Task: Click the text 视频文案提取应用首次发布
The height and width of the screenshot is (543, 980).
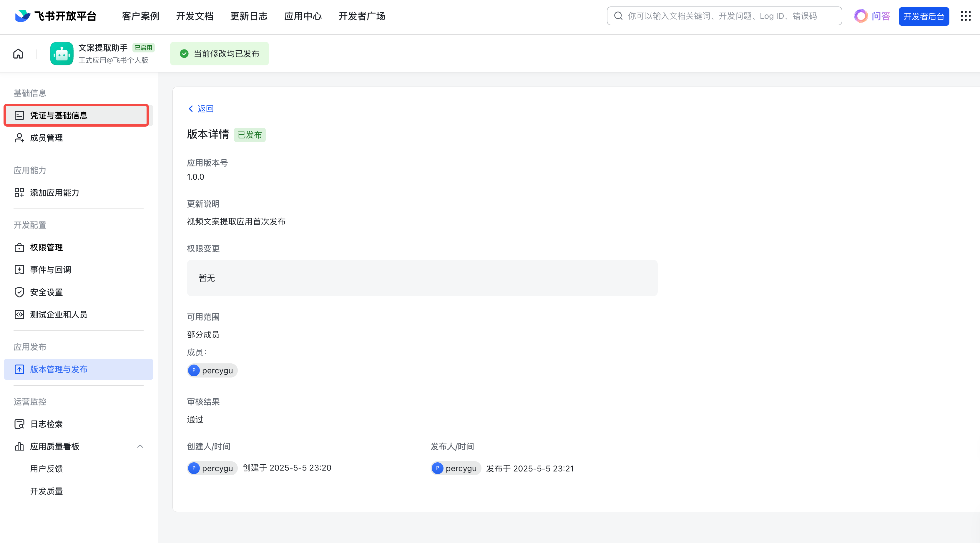Action: (x=236, y=222)
